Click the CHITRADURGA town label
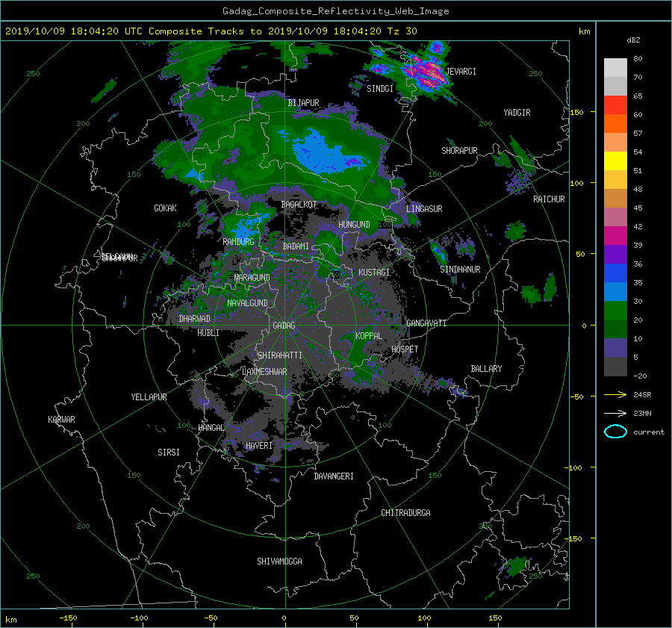672x628 pixels. click(x=406, y=513)
